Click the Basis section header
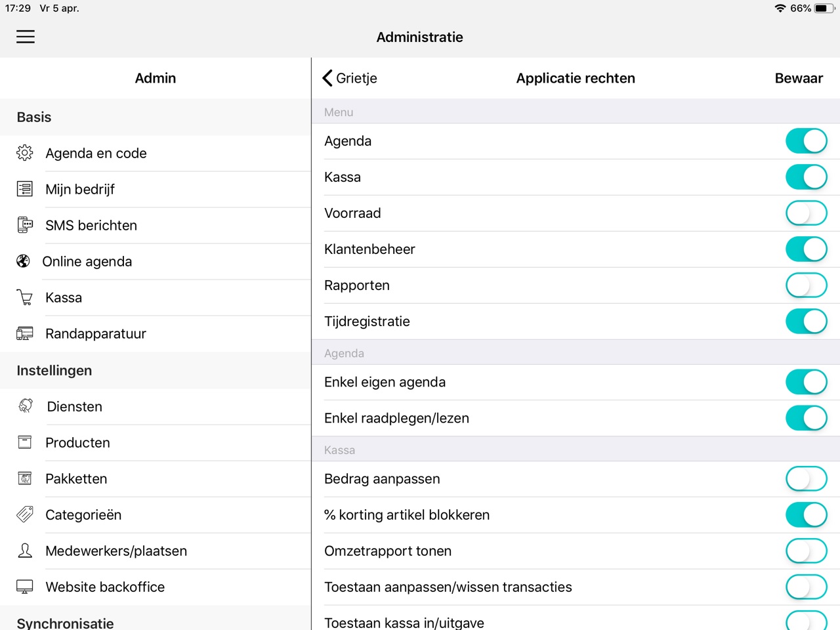Viewport: 840px width, 630px height. (x=34, y=117)
